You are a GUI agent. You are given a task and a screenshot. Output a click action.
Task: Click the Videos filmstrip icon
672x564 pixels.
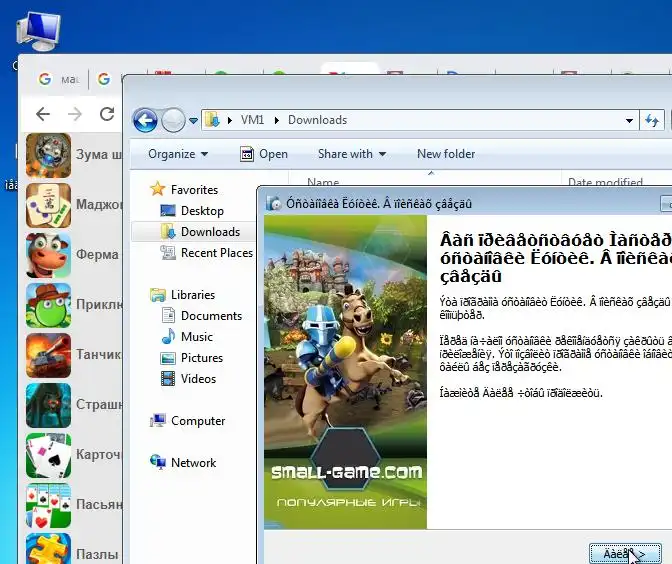pyautogui.click(x=168, y=378)
